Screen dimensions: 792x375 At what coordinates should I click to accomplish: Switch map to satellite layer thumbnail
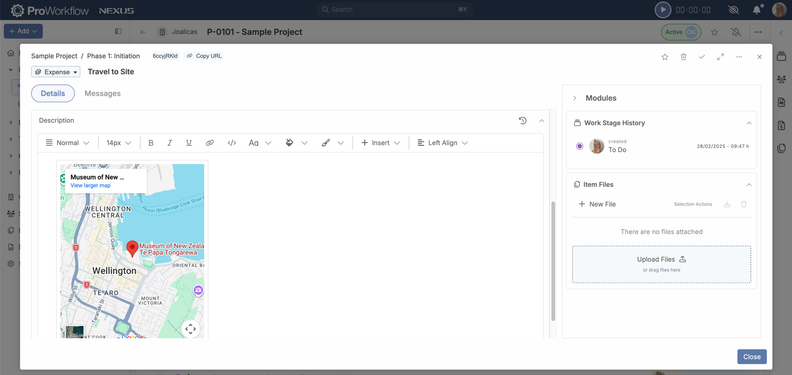pos(74,332)
